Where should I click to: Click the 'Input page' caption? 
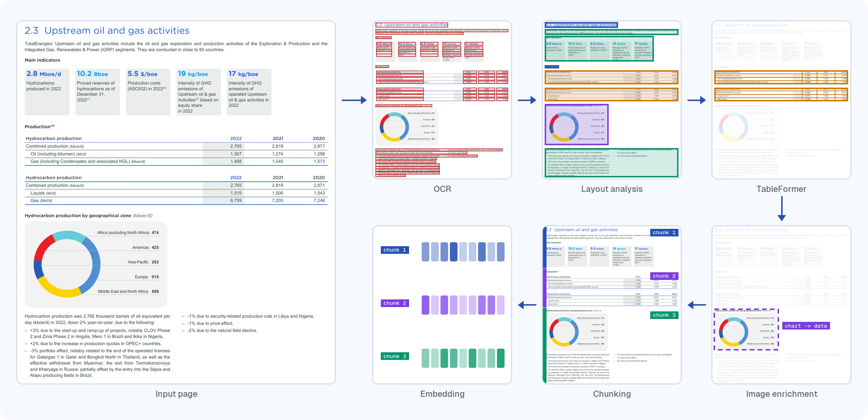tap(176, 394)
